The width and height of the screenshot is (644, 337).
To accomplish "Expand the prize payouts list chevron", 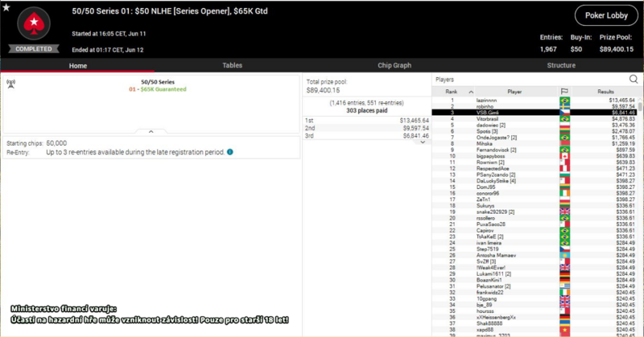I will (423, 142).
